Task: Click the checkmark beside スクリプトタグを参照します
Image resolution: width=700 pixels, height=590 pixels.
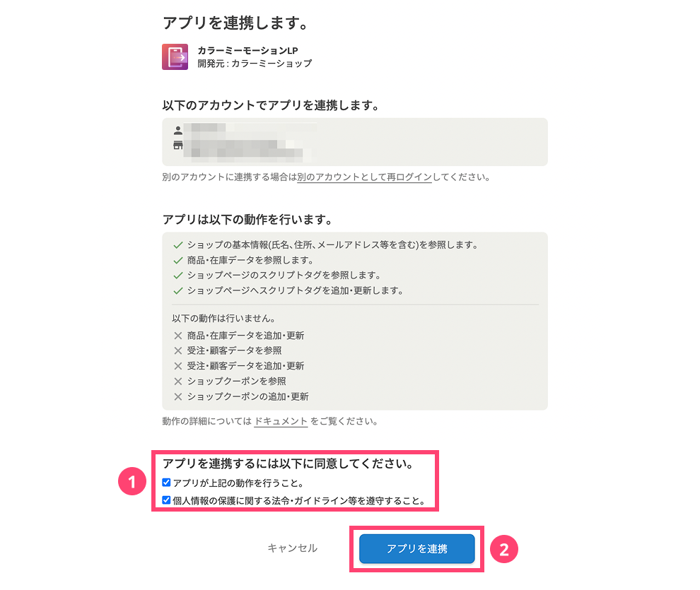Action: click(x=178, y=275)
